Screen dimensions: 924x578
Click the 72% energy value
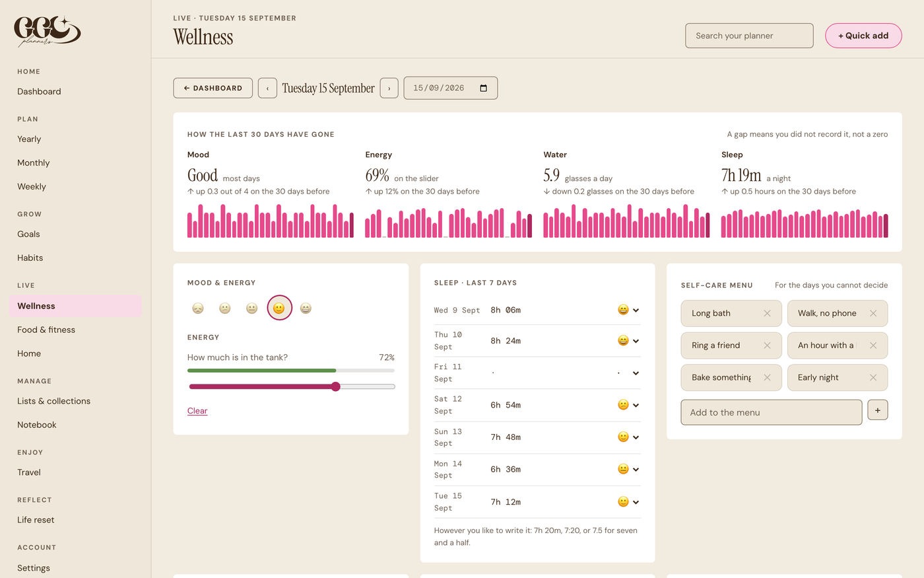pyautogui.click(x=387, y=357)
